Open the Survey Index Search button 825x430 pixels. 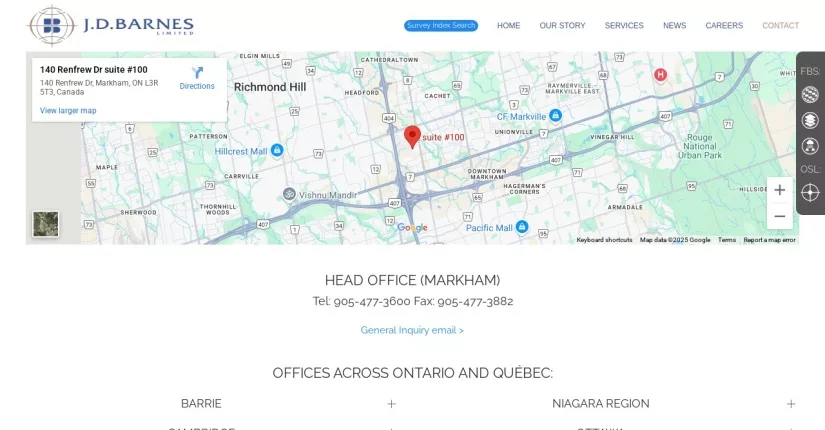[441, 25]
